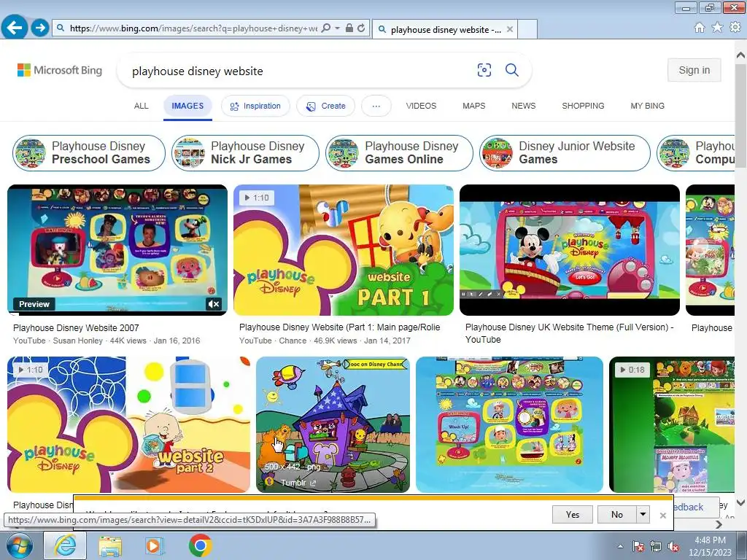This screenshot has width=747, height=560.
Task: Click the Sign in button
Action: coord(694,70)
